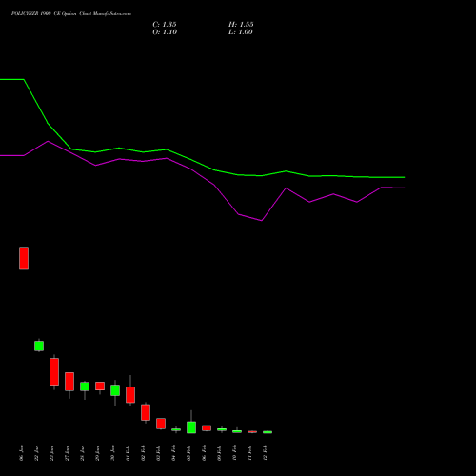Select the 22 Jan date label
The height and width of the screenshot is (476, 476).
coord(37,453)
